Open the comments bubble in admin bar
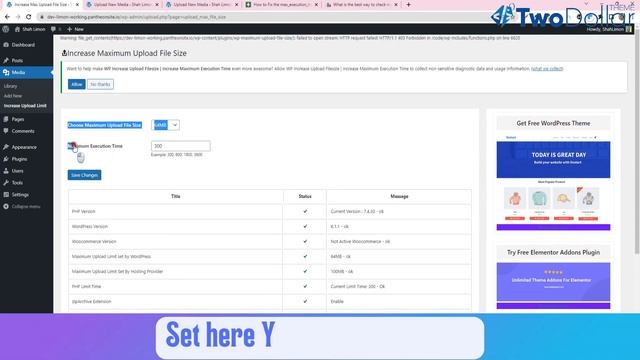The height and width of the screenshot is (360, 640). click(56, 29)
